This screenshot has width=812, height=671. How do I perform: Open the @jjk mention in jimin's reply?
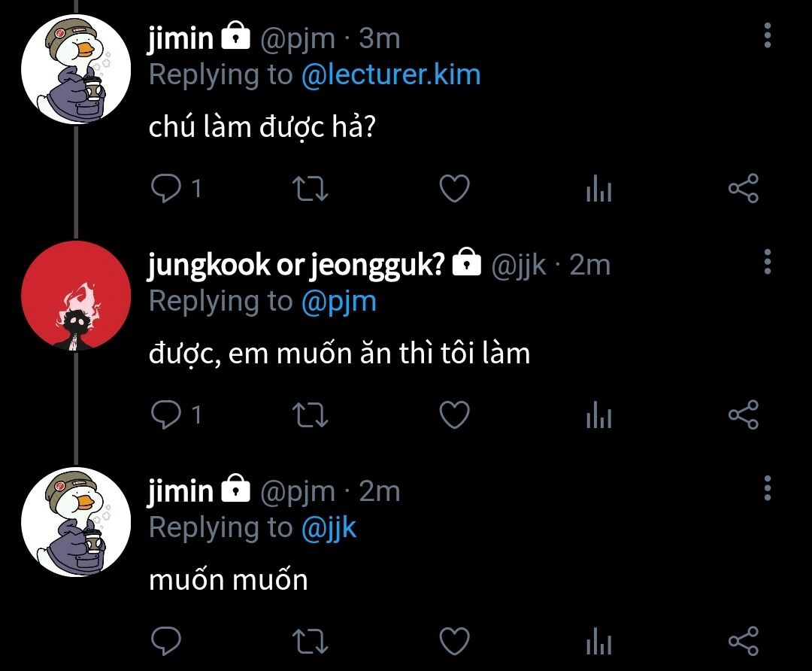coord(329,527)
